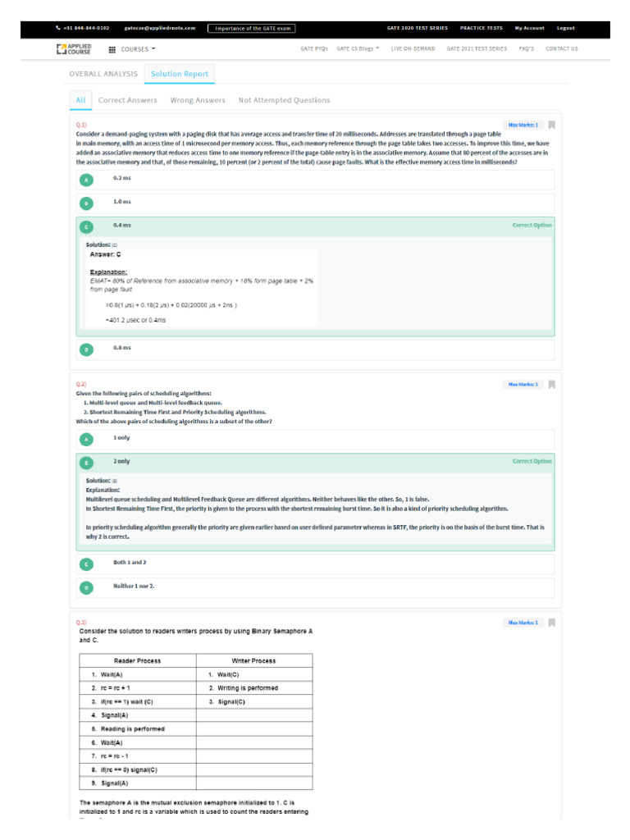The image size is (630, 840).
Task: Click Correct Option label on 2 only
Action: [x=532, y=461]
